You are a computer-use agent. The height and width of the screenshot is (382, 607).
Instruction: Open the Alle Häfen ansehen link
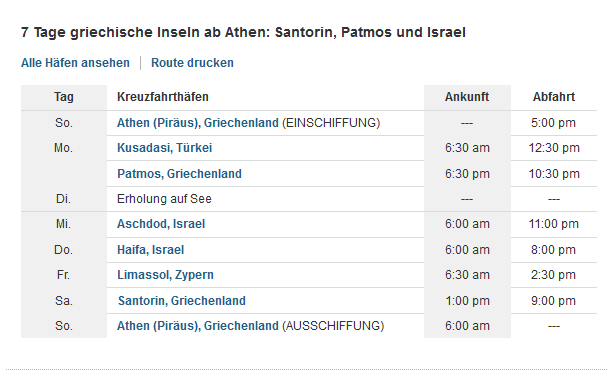75,63
